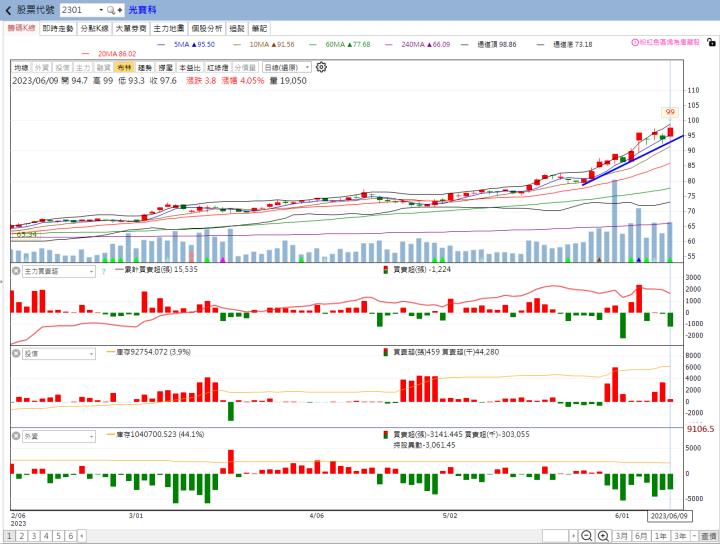Close the 主力買賣超 sub-panel with its X icon
The image size is (720, 544).
pos(16,271)
